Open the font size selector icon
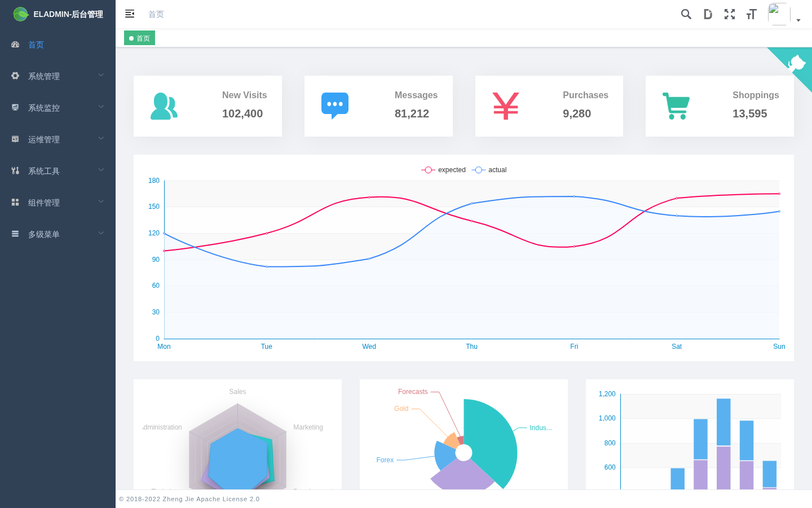This screenshot has height=508, width=812. (x=751, y=14)
